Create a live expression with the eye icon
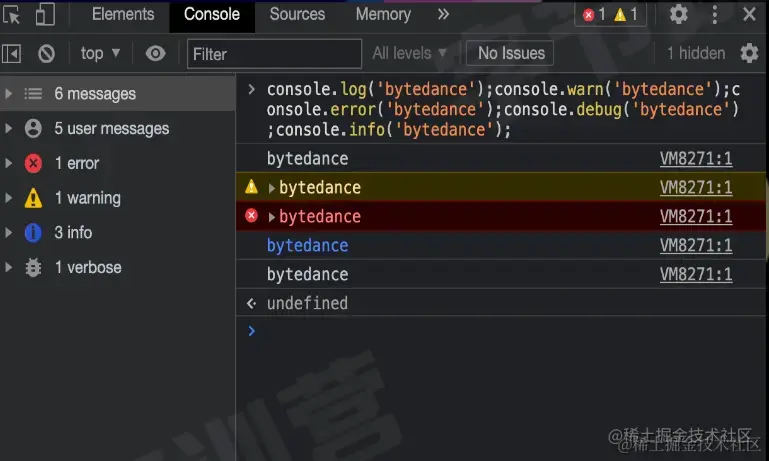This screenshot has width=769, height=461. click(x=155, y=54)
